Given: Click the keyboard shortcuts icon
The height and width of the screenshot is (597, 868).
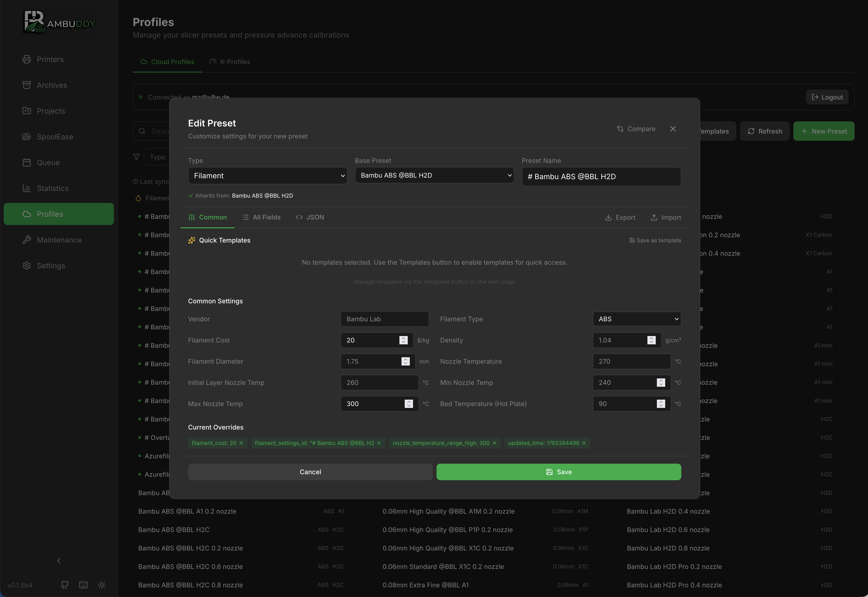Looking at the screenshot, I should coord(83,585).
